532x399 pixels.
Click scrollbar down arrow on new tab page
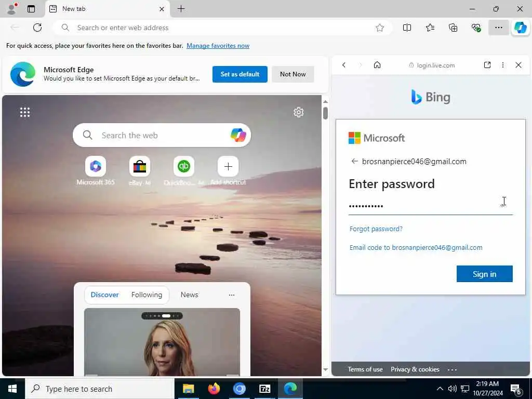point(325,370)
